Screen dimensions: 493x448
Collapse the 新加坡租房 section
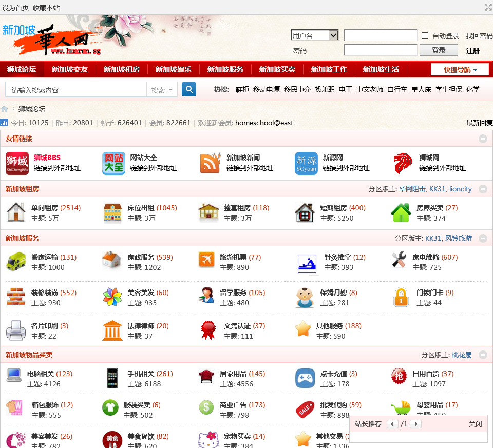[483, 189]
